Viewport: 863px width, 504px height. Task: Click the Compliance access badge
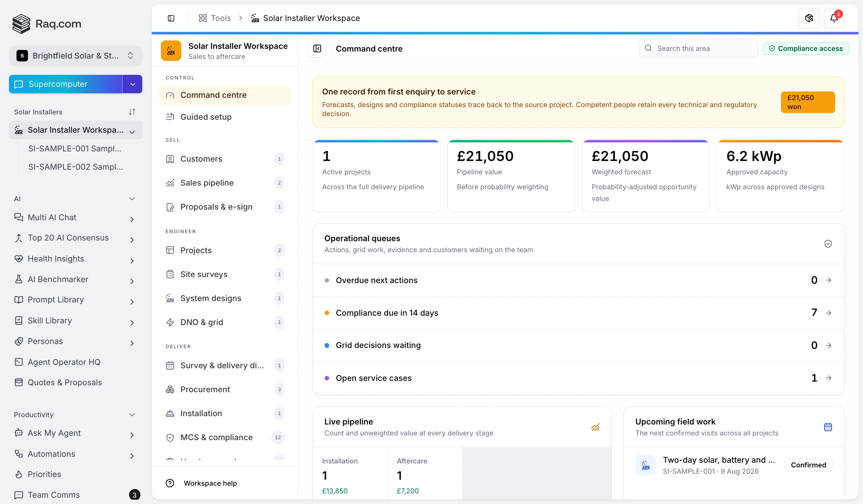805,49
